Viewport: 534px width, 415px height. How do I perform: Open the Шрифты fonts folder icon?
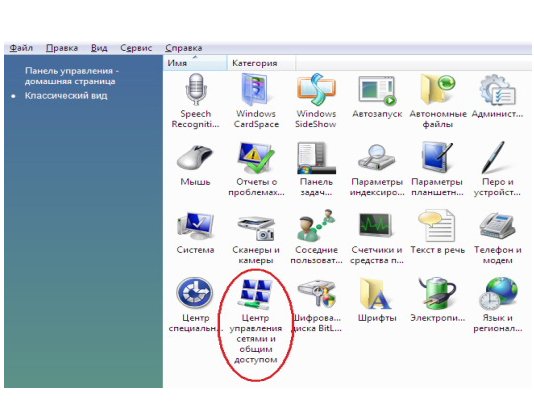[376, 293]
